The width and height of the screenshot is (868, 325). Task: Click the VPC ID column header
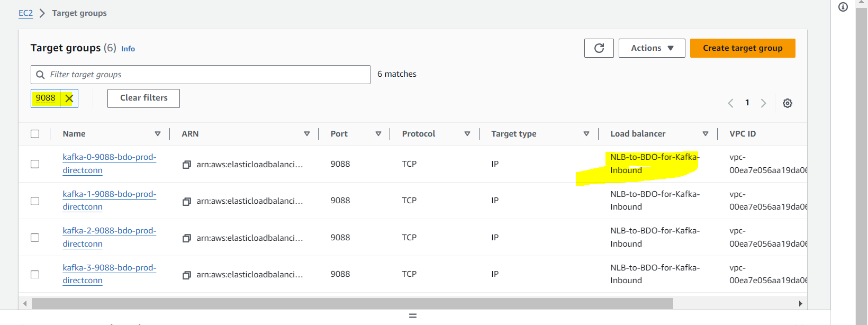pyautogui.click(x=743, y=134)
